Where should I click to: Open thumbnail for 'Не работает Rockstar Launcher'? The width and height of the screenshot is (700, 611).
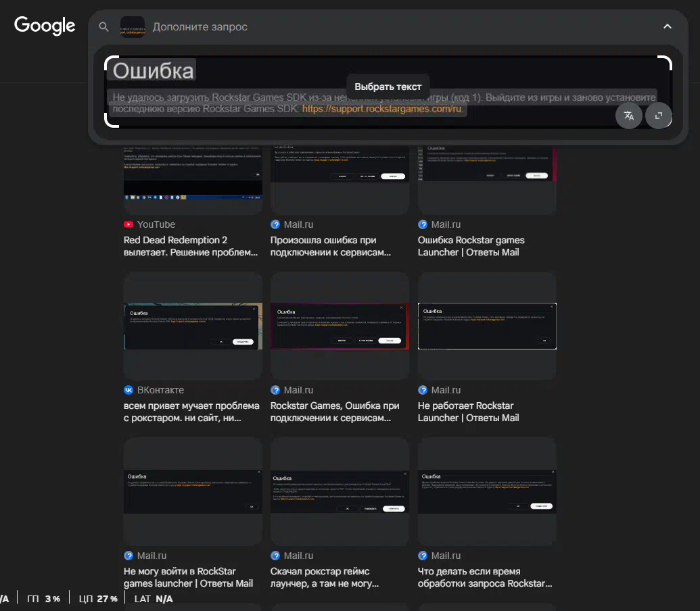487,326
